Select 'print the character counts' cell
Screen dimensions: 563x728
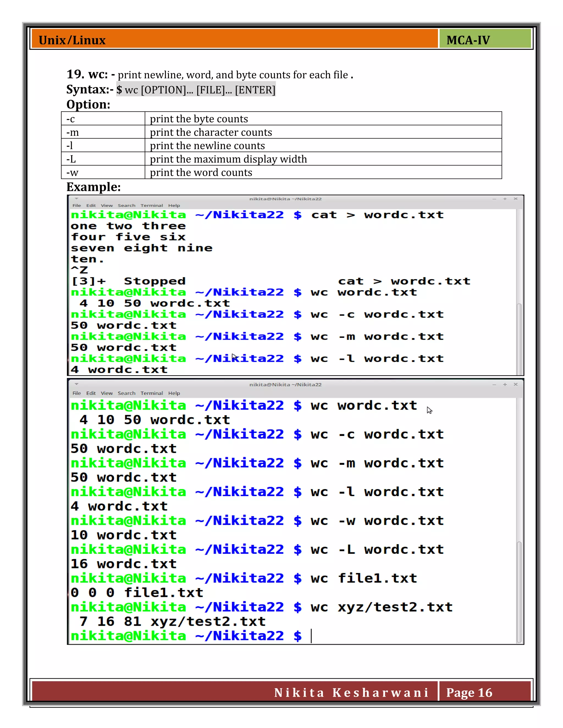point(323,132)
